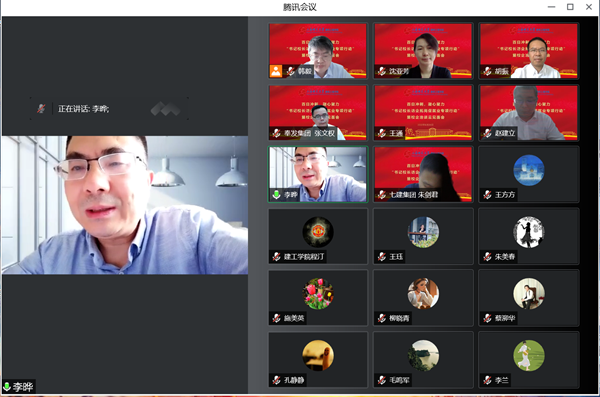The image size is (600, 397).
Task: Select 沈亚芳's video thumbnail
Action: tap(423, 51)
